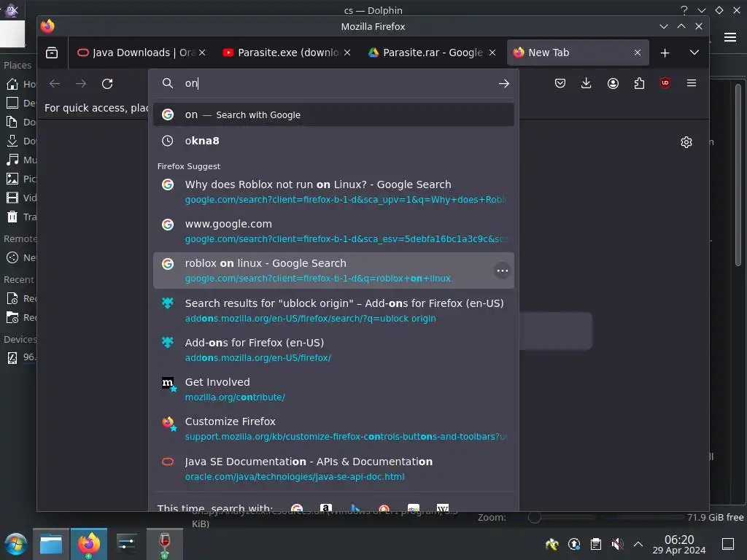The width and height of the screenshot is (747, 560).
Task: Open the uBlock Origin extension popup
Action: coord(665,83)
